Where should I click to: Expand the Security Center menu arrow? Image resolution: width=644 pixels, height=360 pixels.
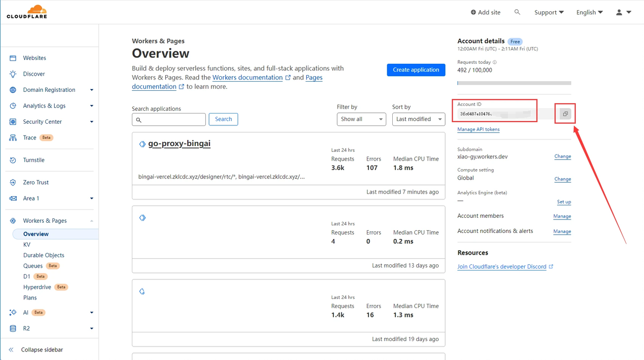coord(92,122)
